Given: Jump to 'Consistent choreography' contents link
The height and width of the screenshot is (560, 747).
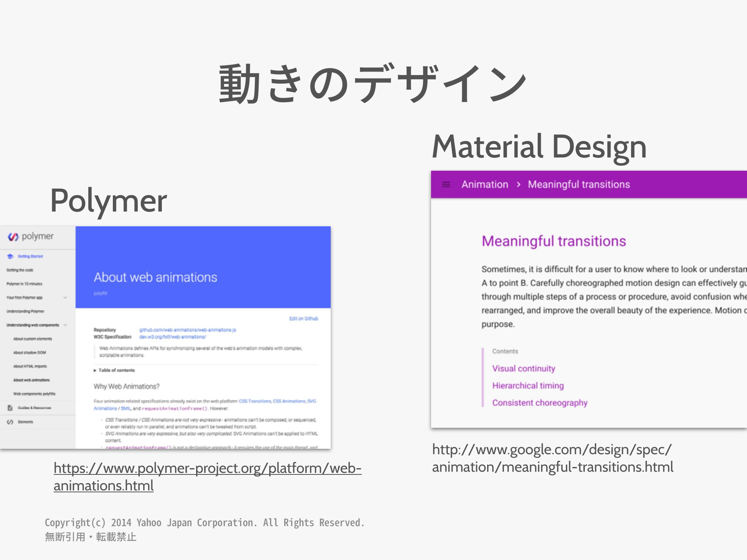Looking at the screenshot, I should coord(540,402).
